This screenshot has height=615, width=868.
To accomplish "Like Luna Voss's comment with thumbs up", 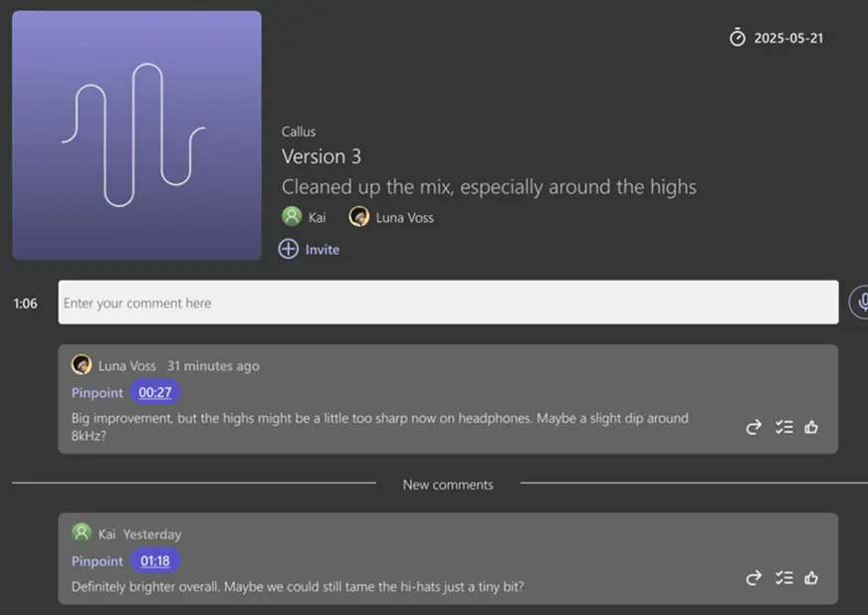I will click(811, 427).
